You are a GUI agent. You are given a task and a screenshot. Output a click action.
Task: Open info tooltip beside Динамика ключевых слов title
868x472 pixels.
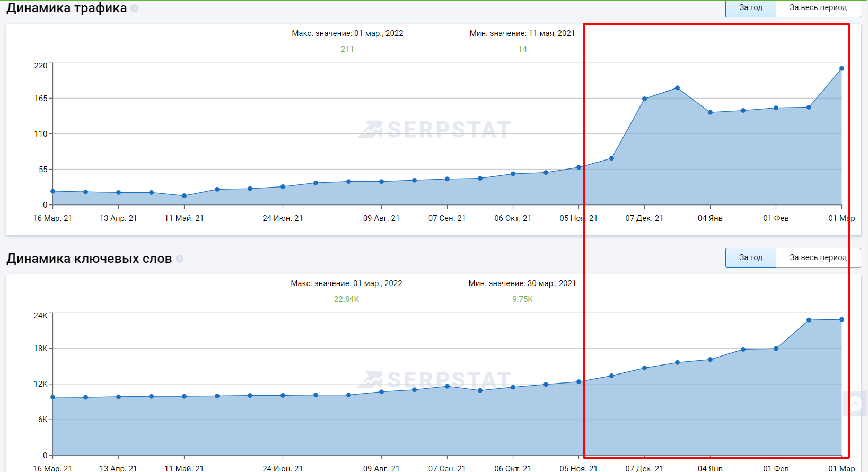[x=180, y=259]
